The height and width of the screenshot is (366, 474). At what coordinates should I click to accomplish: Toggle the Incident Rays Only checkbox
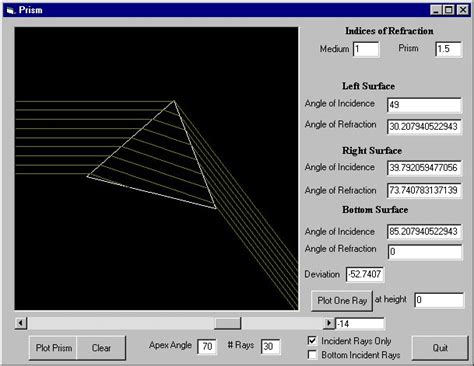(312, 341)
